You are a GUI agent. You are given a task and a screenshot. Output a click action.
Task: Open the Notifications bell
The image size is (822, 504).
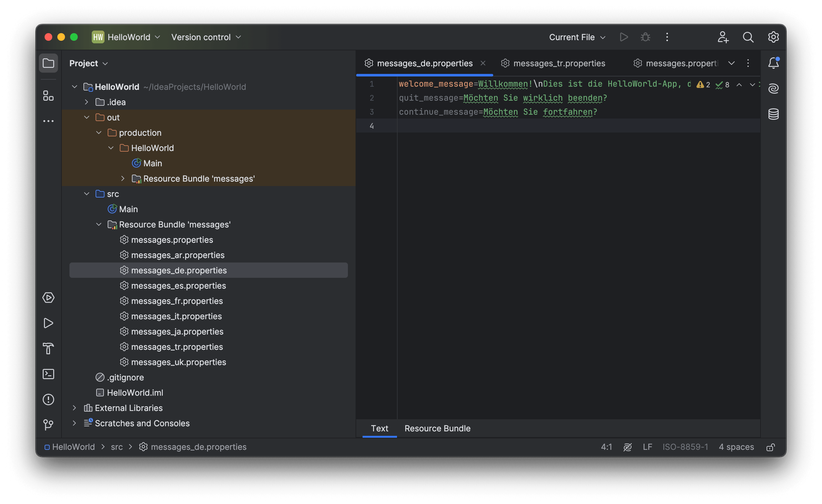pos(773,63)
